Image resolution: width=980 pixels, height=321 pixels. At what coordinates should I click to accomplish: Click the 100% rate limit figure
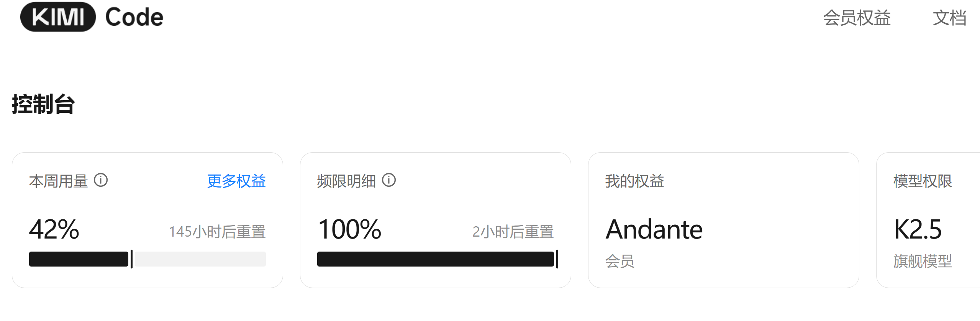click(350, 229)
